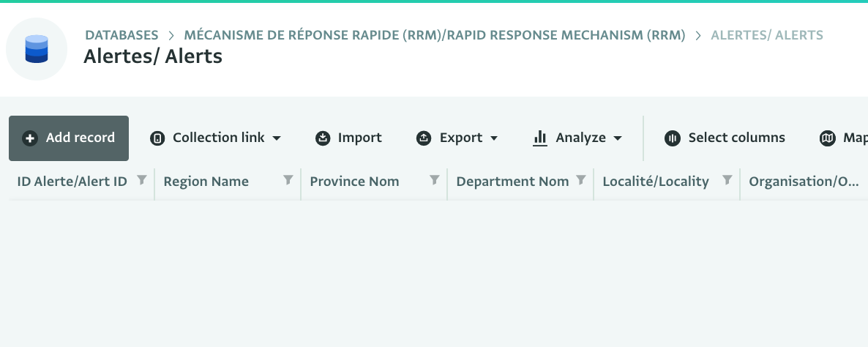The height and width of the screenshot is (347, 868).
Task: Open Select columns
Action: [725, 138]
